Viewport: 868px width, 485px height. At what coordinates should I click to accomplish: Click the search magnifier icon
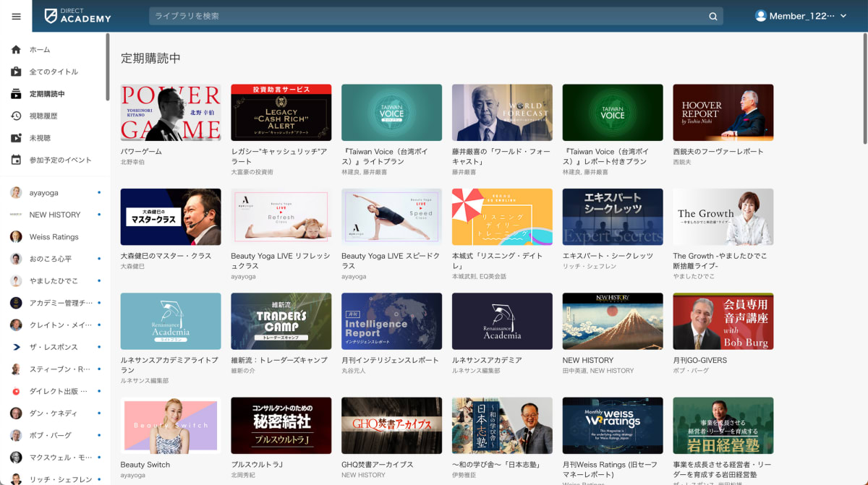[x=712, y=16]
